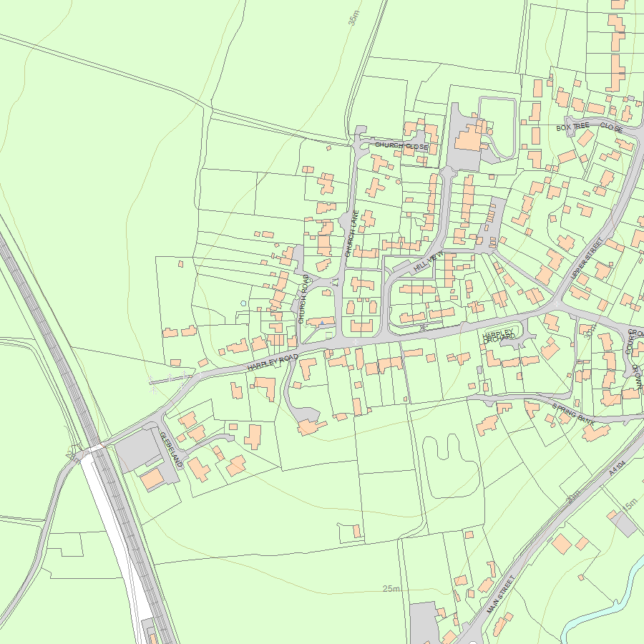The width and height of the screenshot is (644, 644).
Task: Click the HARPLEY ORCHARD label
Action: point(498,336)
